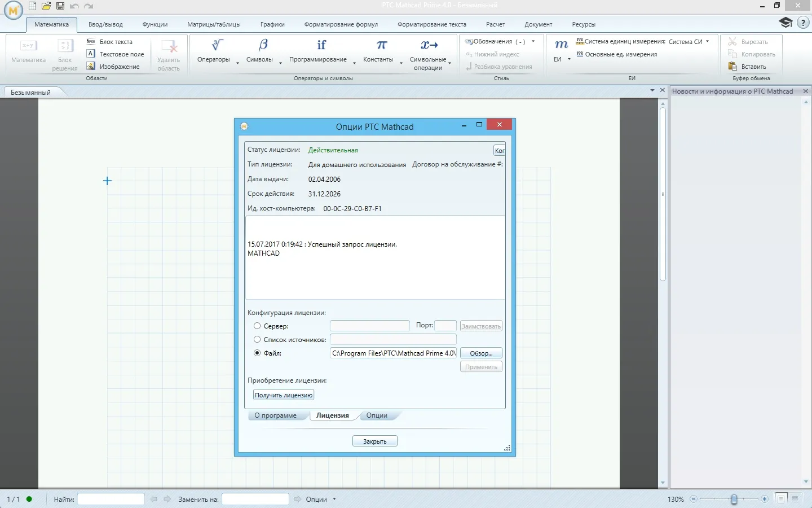Image resolution: width=812 pixels, height=508 pixels.
Task: Click the Блок решения icon
Action: point(65,46)
